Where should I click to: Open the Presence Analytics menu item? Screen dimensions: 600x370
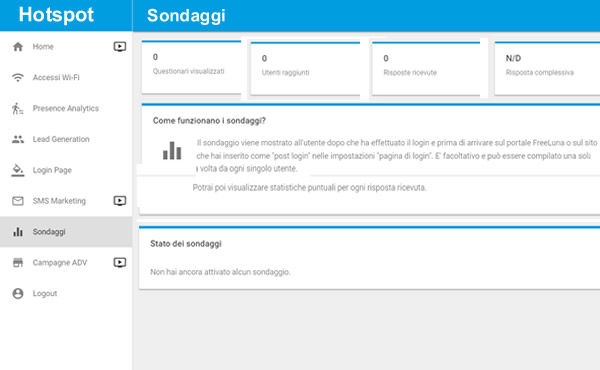[66, 109]
